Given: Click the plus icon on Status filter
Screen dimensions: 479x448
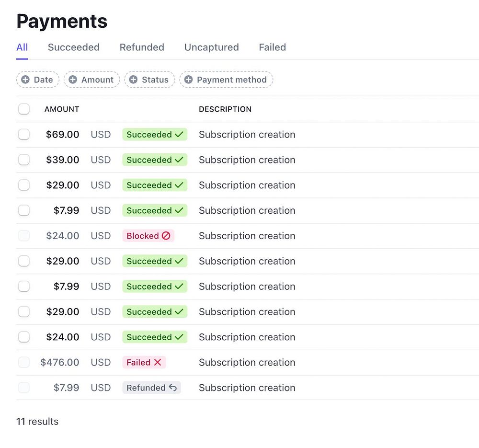Looking at the screenshot, I should [133, 80].
